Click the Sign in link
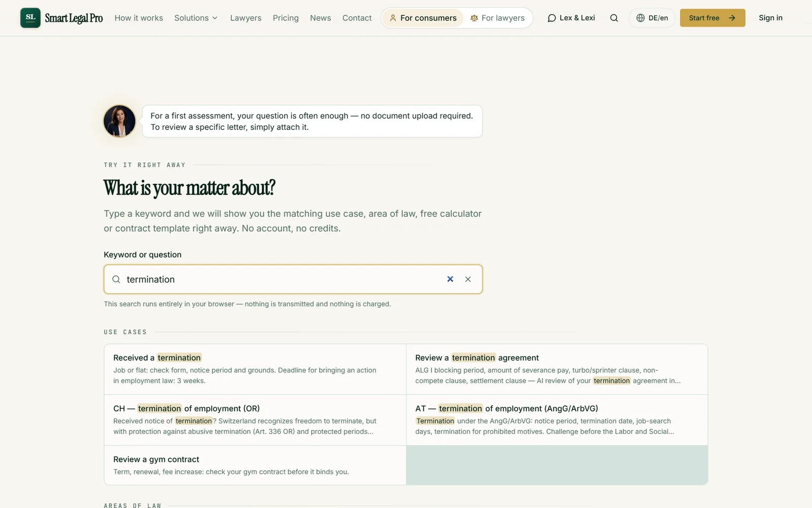812x508 pixels. [x=770, y=18]
